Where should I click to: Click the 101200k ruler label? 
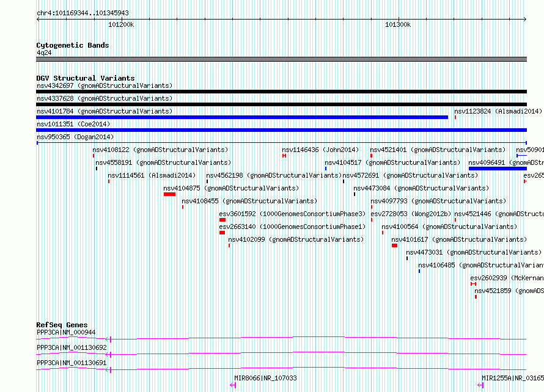coord(121,24)
